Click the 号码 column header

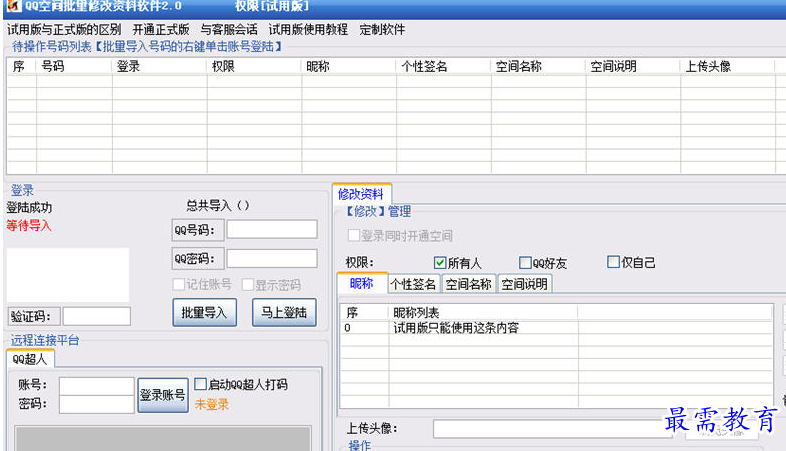(x=74, y=66)
